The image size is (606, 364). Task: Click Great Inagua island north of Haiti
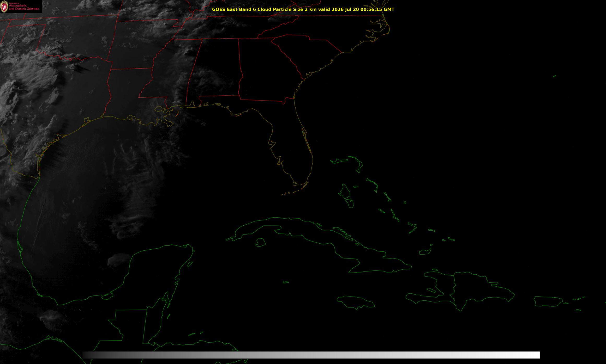(x=425, y=252)
